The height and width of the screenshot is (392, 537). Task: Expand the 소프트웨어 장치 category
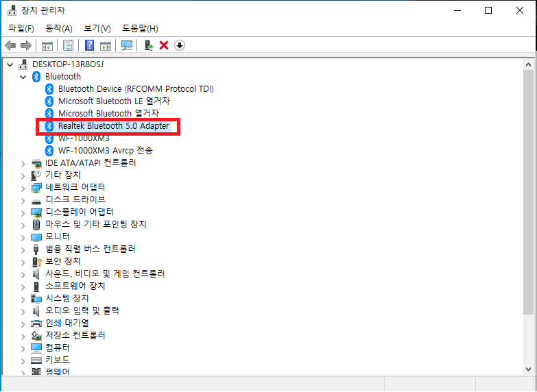point(23,287)
